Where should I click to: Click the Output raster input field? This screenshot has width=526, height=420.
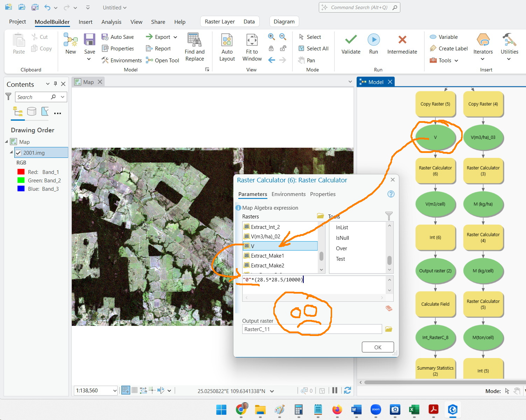(x=312, y=329)
